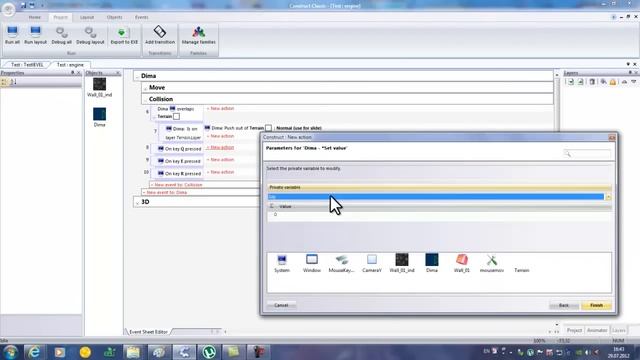
Task: Pick the System object in the dialog
Action: pos(282,263)
